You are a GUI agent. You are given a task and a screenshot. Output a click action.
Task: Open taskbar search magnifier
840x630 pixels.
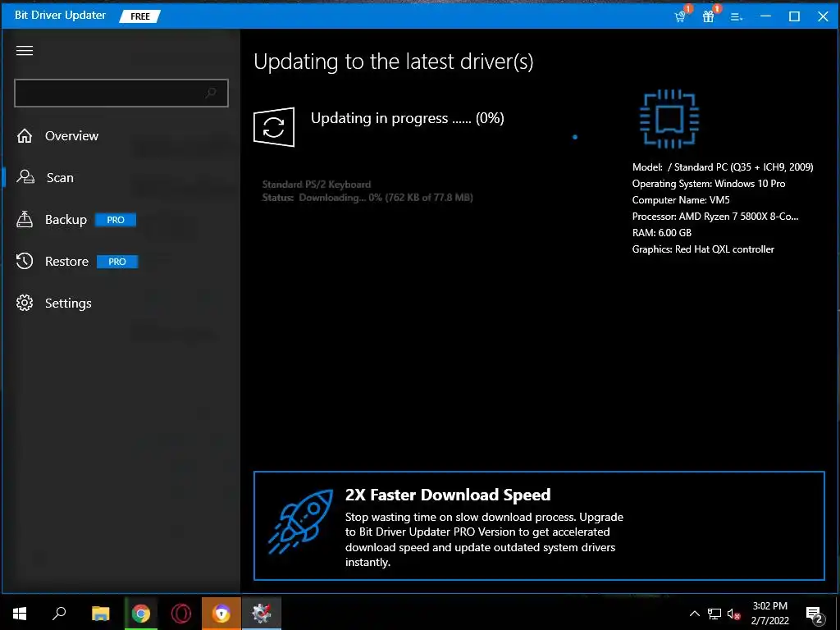pyautogui.click(x=59, y=613)
